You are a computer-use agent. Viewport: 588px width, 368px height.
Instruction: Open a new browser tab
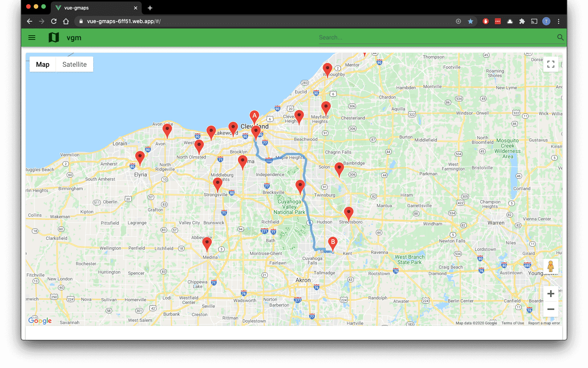[x=150, y=8]
